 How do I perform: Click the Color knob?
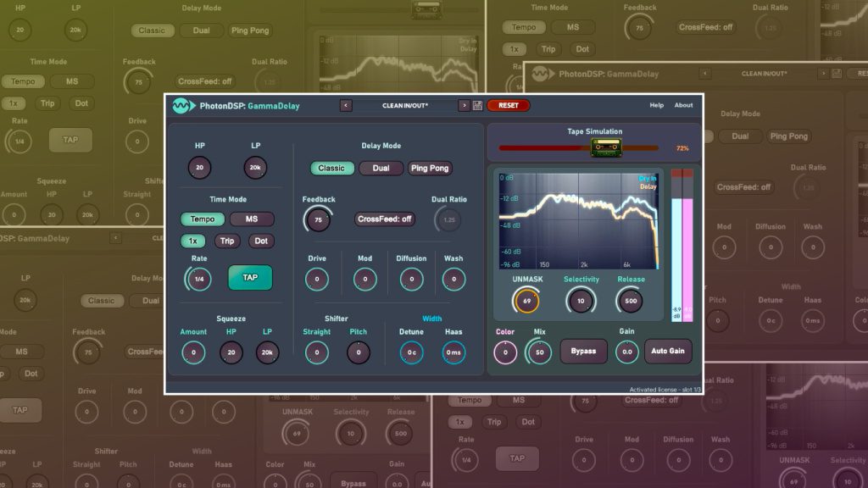[x=505, y=352]
